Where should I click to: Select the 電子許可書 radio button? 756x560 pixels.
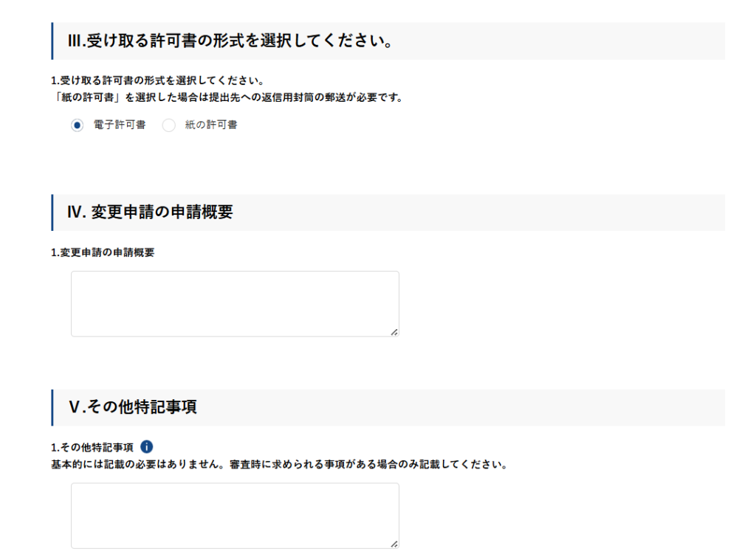(x=78, y=125)
